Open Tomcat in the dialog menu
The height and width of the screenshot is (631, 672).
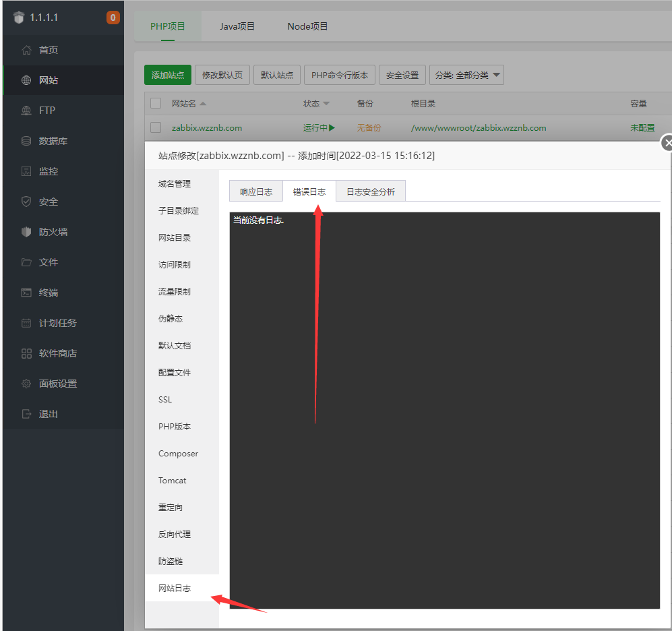[x=182, y=481]
